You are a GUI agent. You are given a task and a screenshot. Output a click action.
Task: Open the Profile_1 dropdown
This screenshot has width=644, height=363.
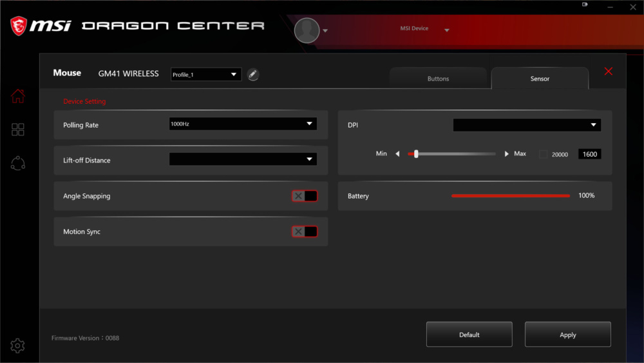pos(206,74)
